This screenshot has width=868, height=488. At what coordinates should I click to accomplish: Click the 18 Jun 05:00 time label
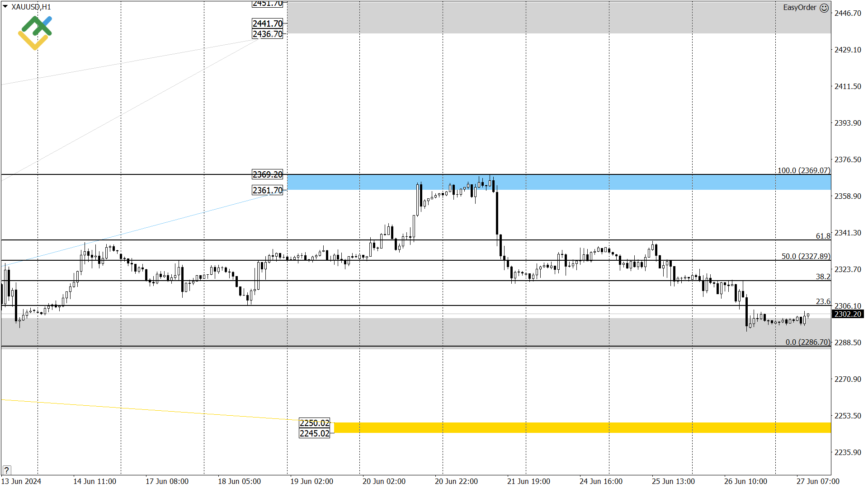(x=239, y=481)
